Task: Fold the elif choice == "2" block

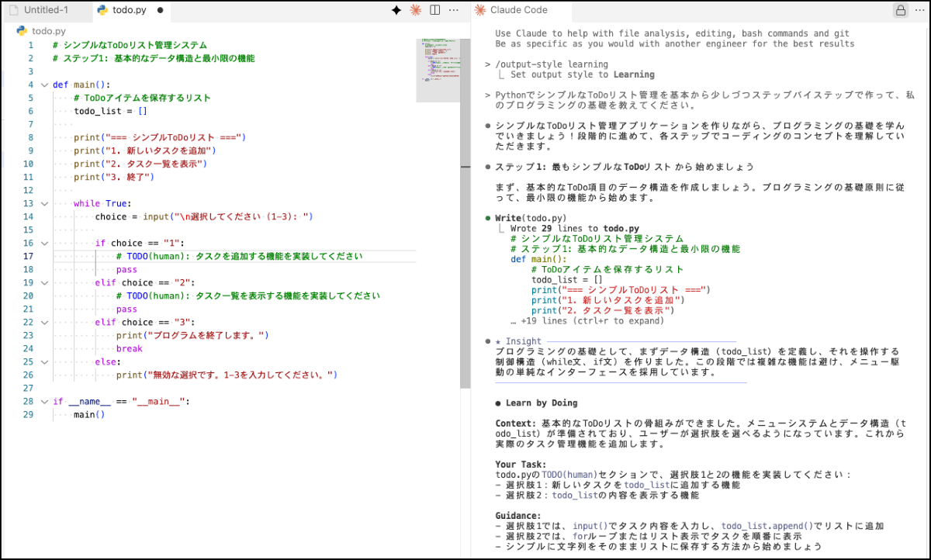Action: tap(44, 282)
